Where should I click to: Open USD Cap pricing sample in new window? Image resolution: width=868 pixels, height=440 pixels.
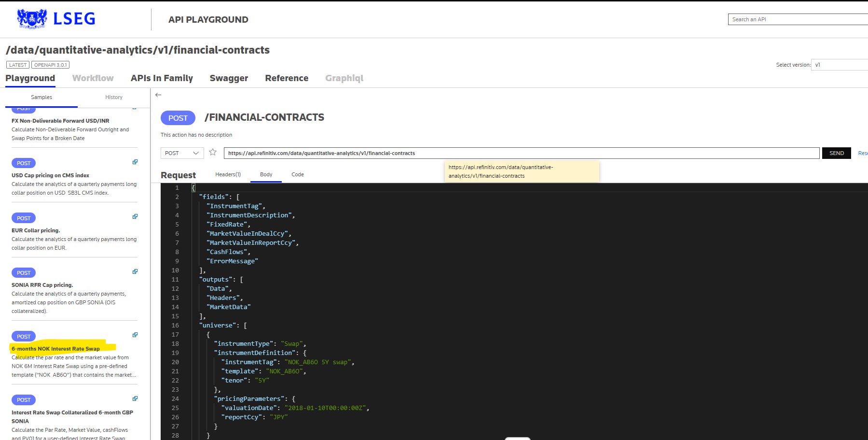point(135,162)
